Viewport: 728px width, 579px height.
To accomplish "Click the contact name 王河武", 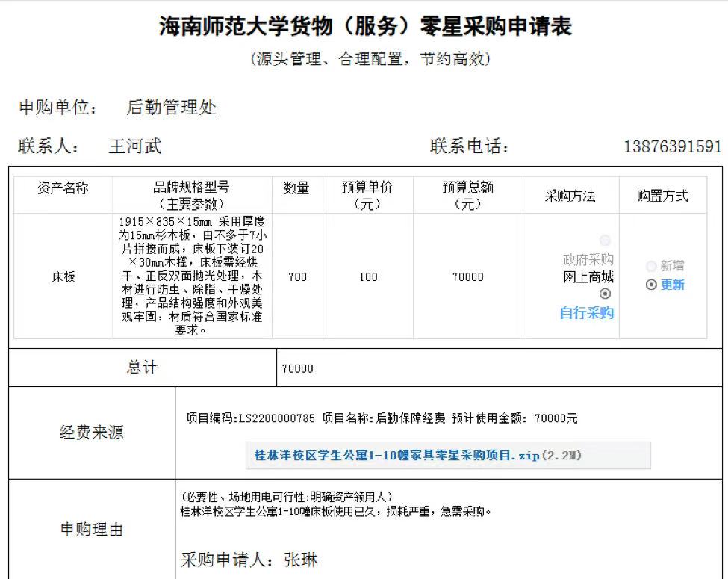I will click(135, 146).
